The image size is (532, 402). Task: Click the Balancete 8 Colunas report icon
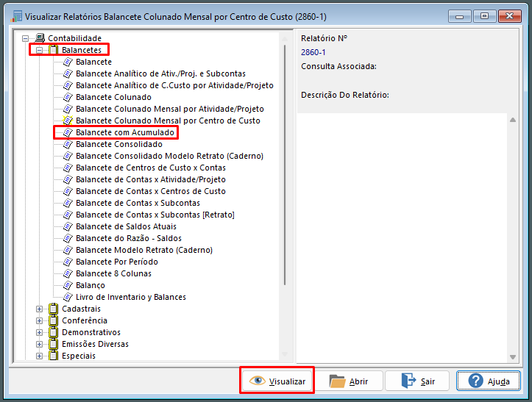68,273
